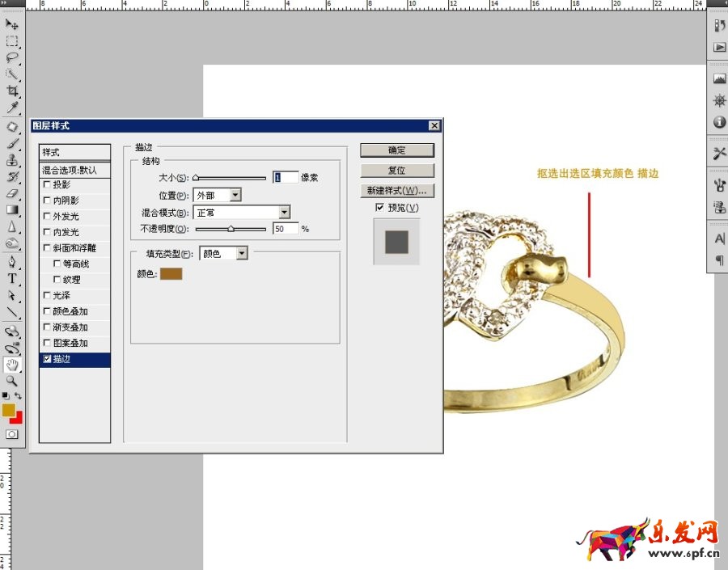728x570 pixels.
Task: Enable the 投影 drop shadow checkbox
Action: click(47, 185)
